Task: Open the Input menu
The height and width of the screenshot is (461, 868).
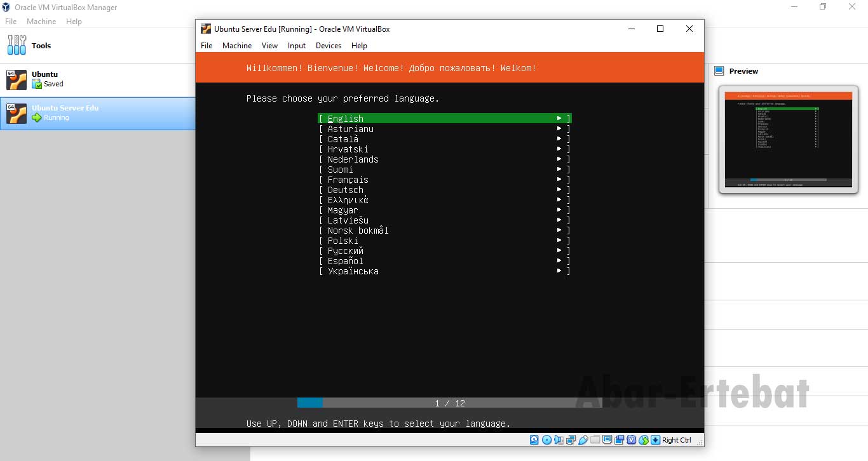Action: [x=296, y=46]
